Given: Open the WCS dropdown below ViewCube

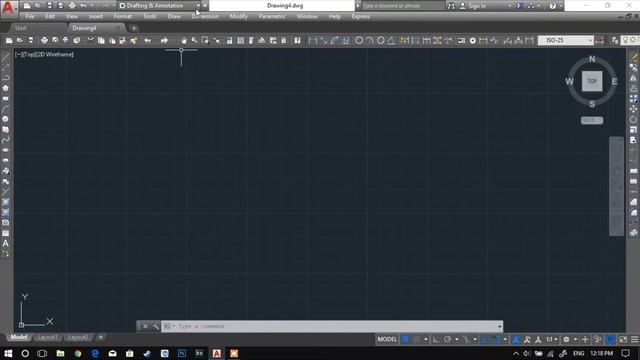Looking at the screenshot, I should click(592, 120).
